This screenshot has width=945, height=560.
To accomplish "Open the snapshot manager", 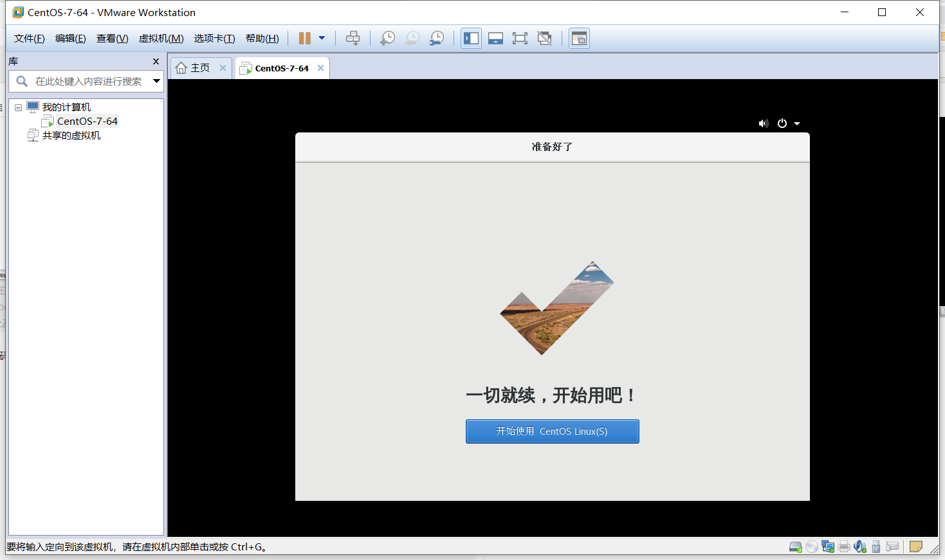I will [436, 39].
